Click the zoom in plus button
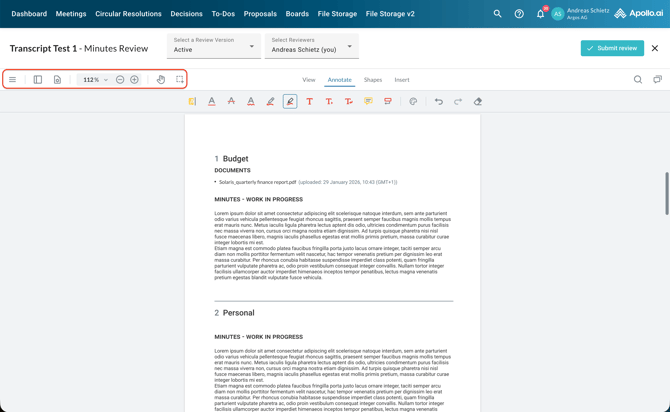670x412 pixels. pyautogui.click(x=135, y=80)
